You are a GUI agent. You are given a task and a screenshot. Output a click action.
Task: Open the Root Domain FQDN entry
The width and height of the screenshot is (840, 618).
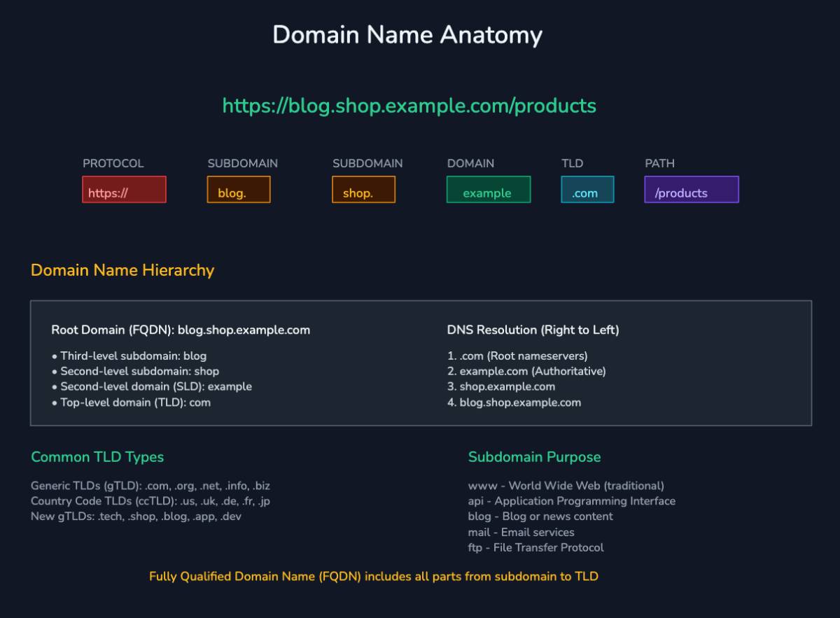(x=181, y=330)
